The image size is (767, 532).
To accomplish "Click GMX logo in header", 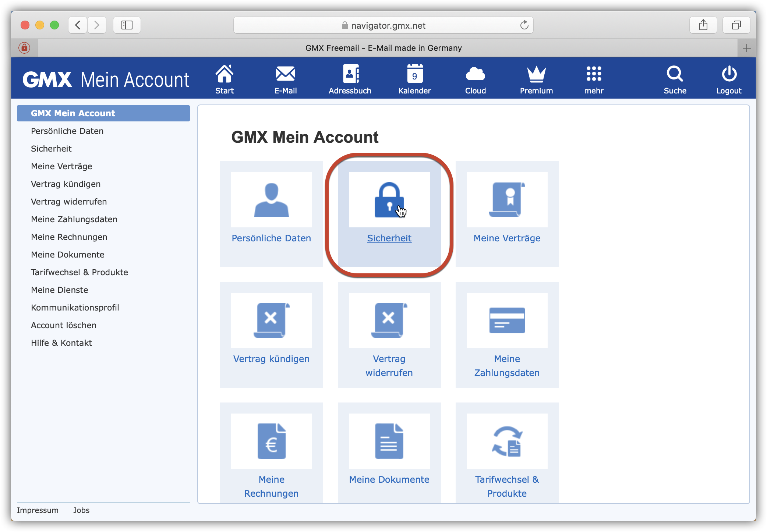I will point(47,79).
